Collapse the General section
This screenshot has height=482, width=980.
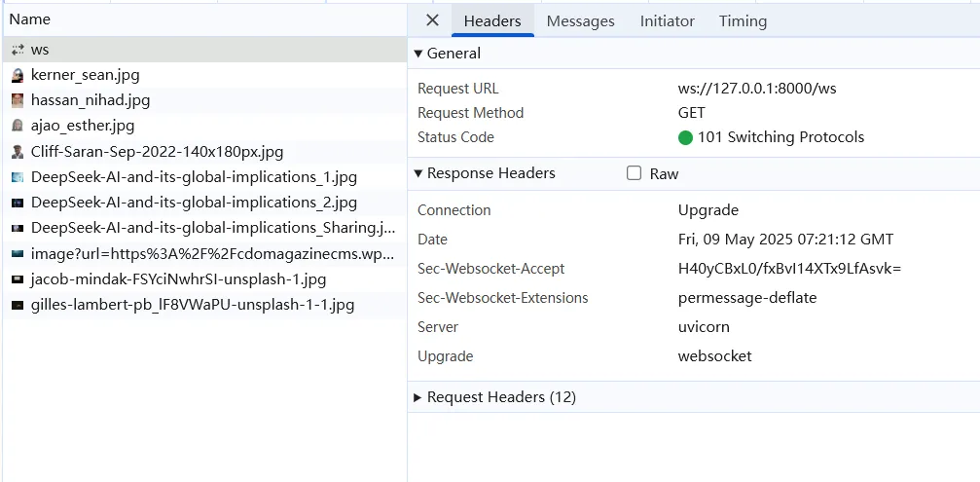tap(418, 54)
